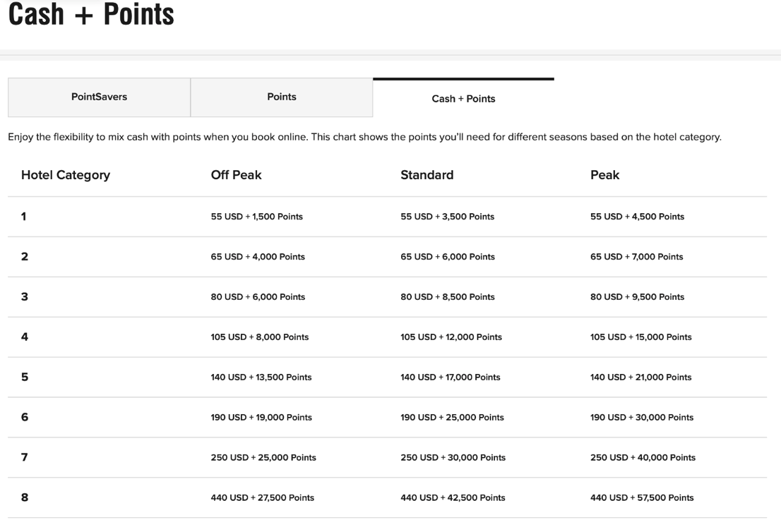Viewport: 781px width, 532px height.
Task: Click 80 USD + 9,500 Points cell
Action: click(638, 297)
